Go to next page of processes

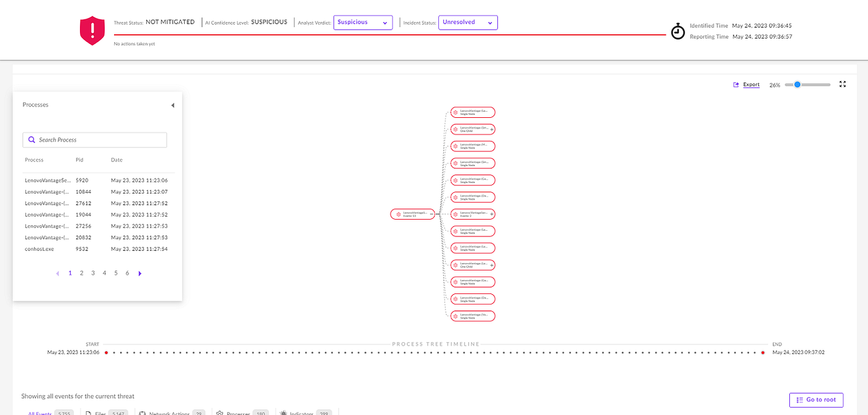139,274
